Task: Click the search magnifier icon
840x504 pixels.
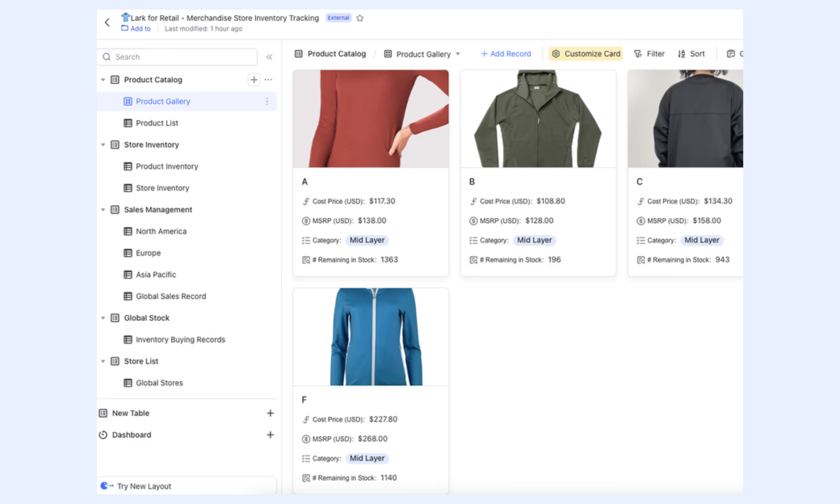Action: (107, 57)
